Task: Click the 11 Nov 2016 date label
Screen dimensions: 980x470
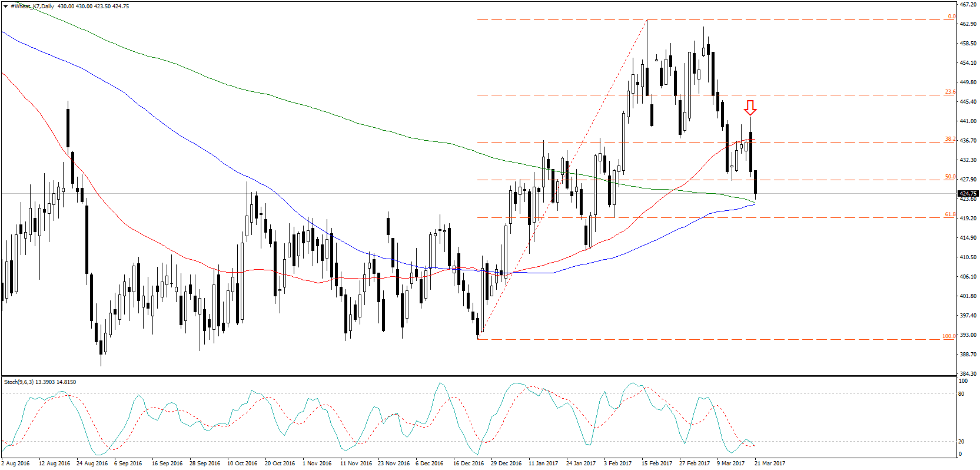Action: coord(356,464)
